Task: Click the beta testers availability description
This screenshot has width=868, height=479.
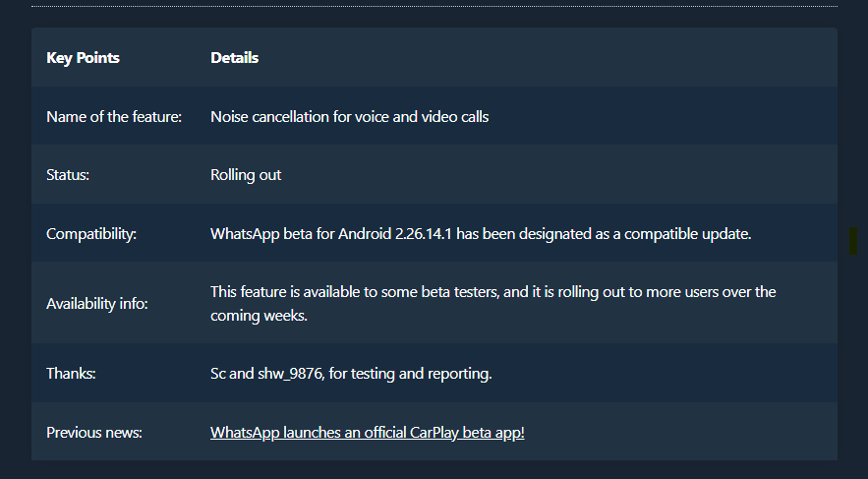Action: (492, 292)
